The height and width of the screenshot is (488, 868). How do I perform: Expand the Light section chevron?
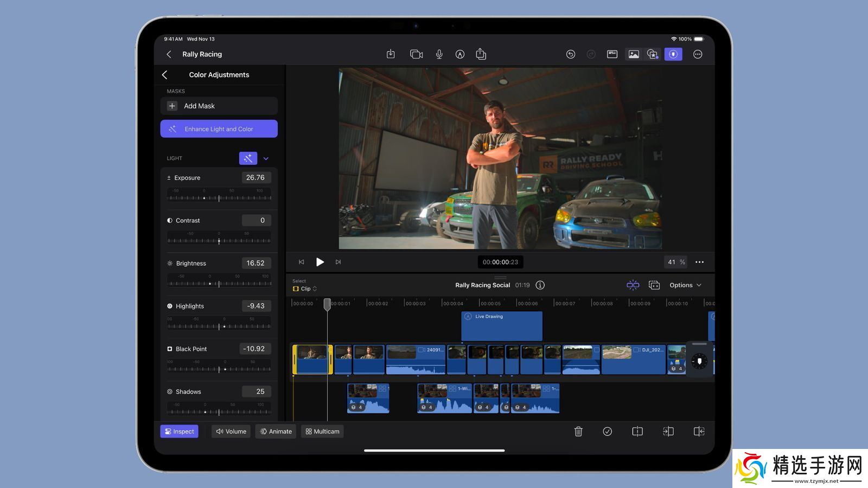266,158
